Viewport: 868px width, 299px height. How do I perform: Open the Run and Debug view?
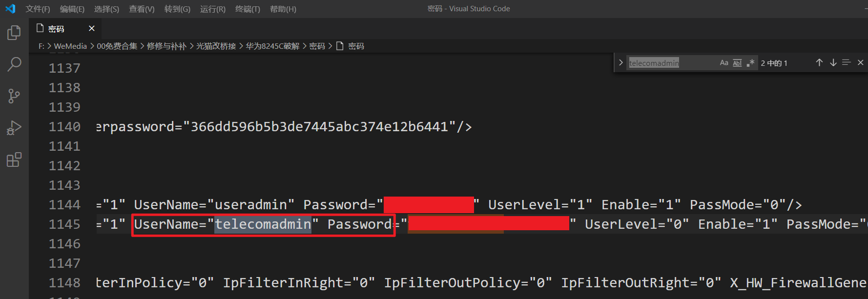(14, 128)
